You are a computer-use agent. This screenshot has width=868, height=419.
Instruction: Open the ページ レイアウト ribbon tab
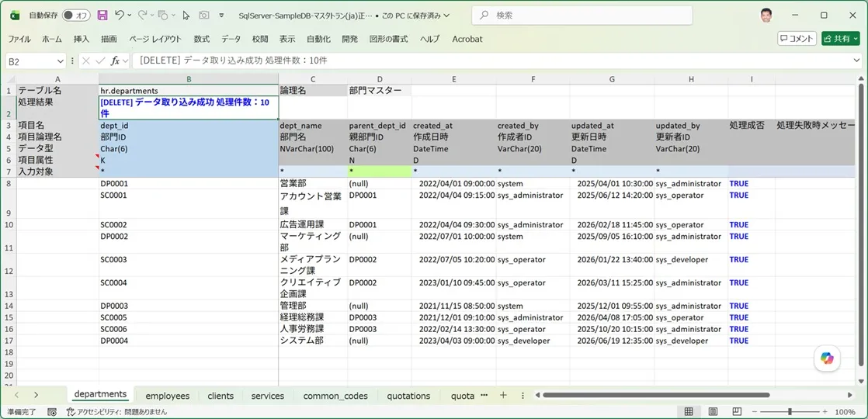[x=155, y=39]
